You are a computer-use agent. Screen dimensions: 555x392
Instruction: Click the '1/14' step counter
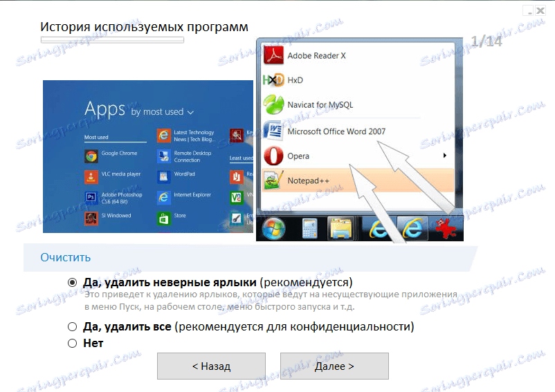(x=486, y=41)
